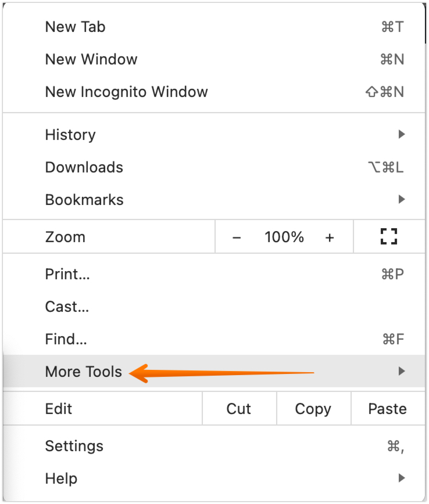Expand the Bookmarks submenu arrow

click(x=401, y=200)
